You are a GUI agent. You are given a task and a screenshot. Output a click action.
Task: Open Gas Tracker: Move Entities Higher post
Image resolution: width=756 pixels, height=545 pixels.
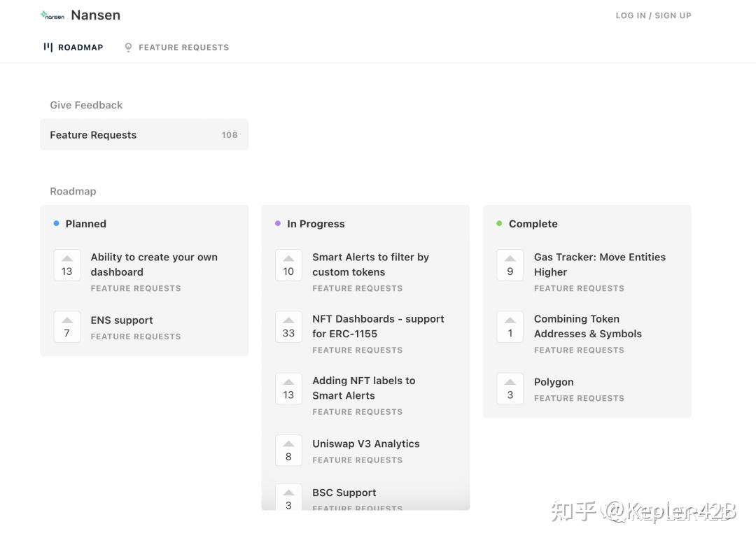click(x=600, y=264)
